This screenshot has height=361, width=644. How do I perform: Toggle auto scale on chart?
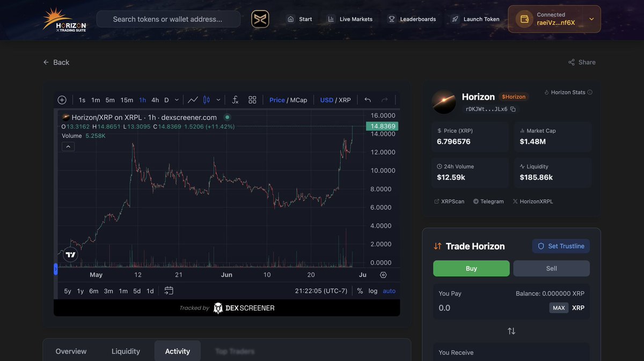389,291
